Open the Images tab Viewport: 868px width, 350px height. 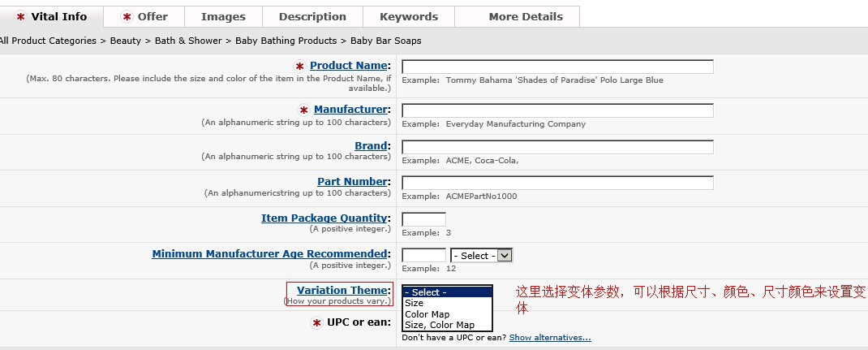[223, 16]
